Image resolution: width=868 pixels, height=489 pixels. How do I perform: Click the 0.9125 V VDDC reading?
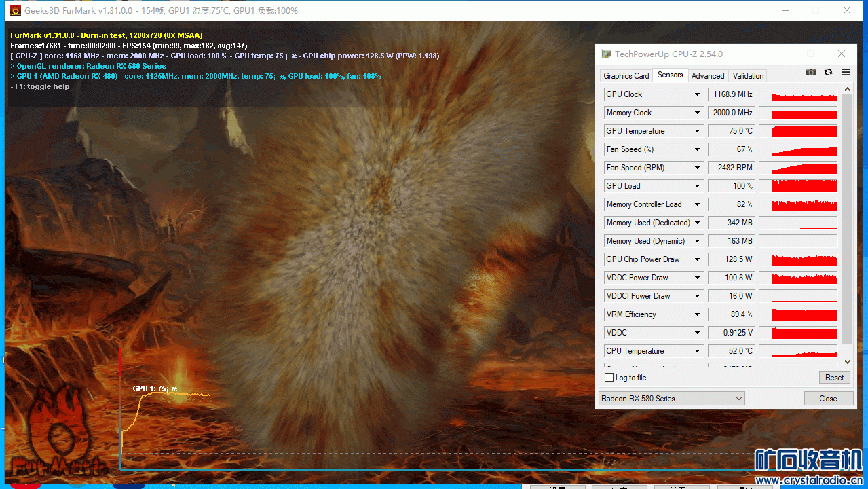[x=732, y=333]
